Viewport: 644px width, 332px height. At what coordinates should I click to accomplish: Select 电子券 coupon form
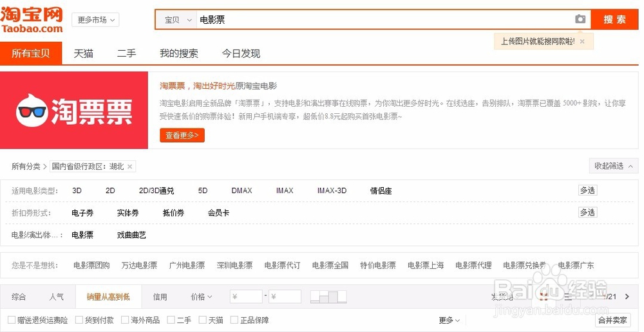pos(82,213)
